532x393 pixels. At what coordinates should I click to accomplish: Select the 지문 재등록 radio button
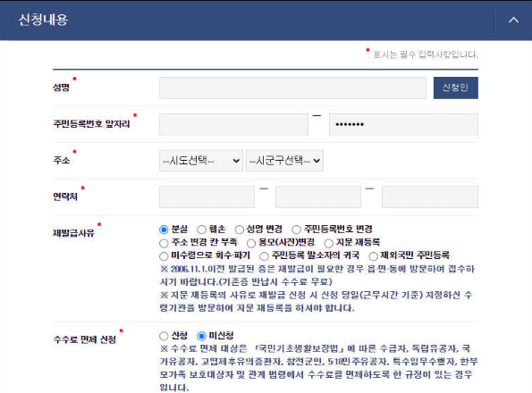point(328,243)
